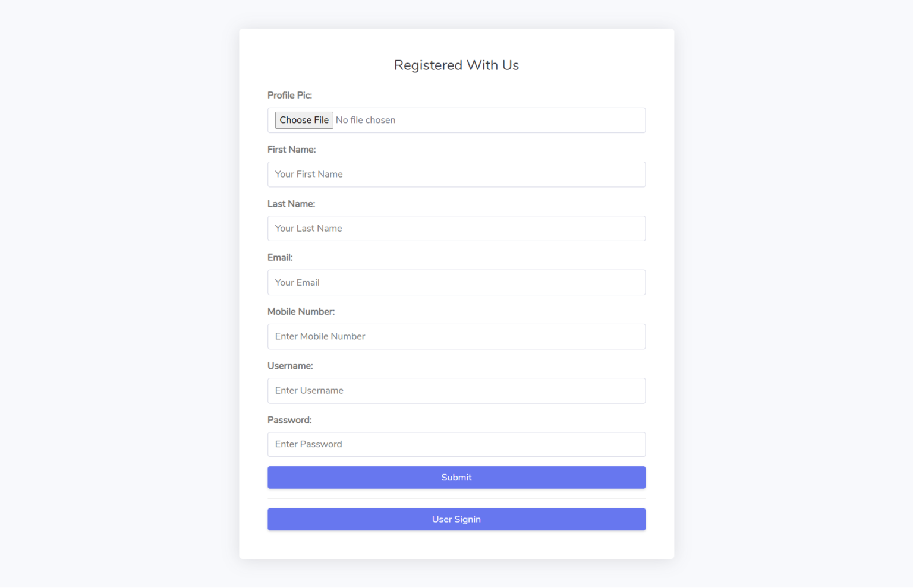This screenshot has width=913, height=588.
Task: Click inside the Your First Name field
Action: 456,174
